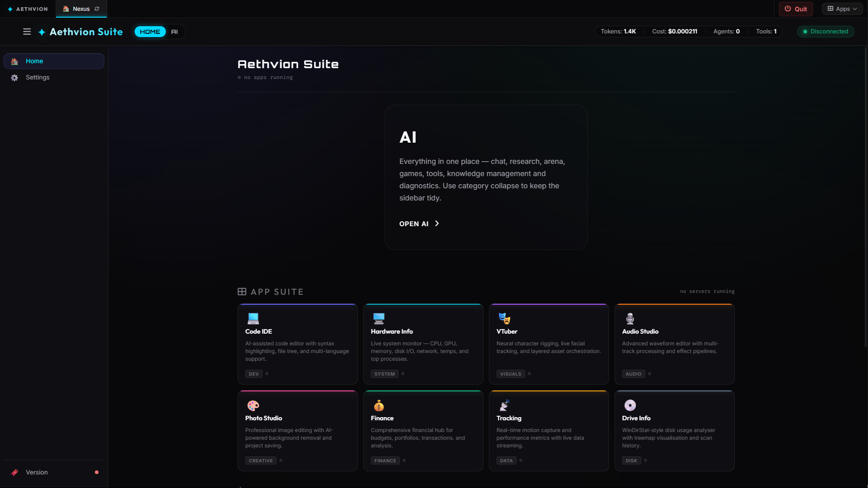Select the VTuber mask icon
Image resolution: width=868 pixels, height=488 pixels.
[504, 318]
